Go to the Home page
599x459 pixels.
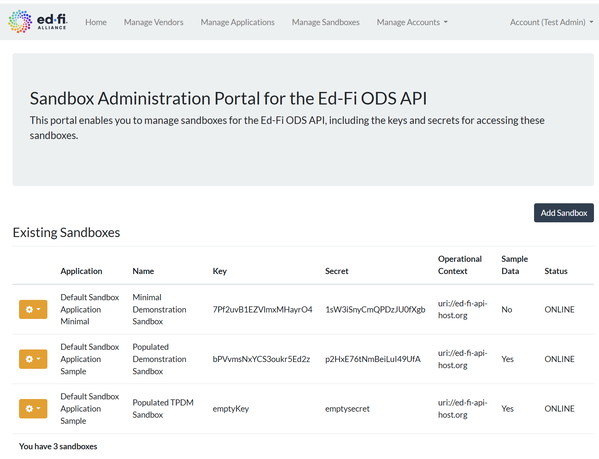(x=96, y=22)
